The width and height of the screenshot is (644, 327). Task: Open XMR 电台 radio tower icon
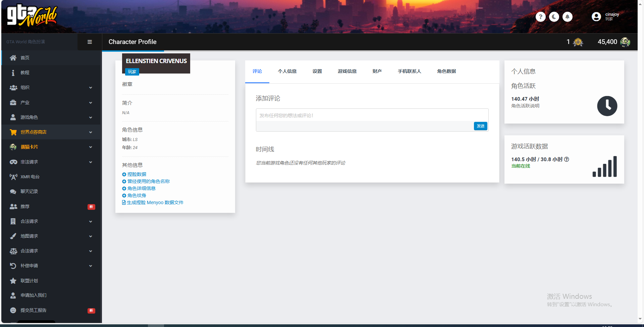[13, 177]
